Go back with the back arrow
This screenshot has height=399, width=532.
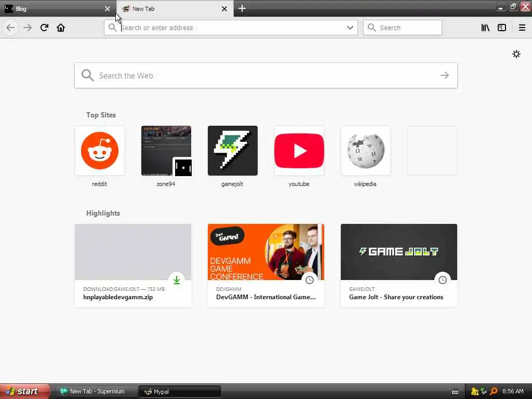(x=10, y=28)
